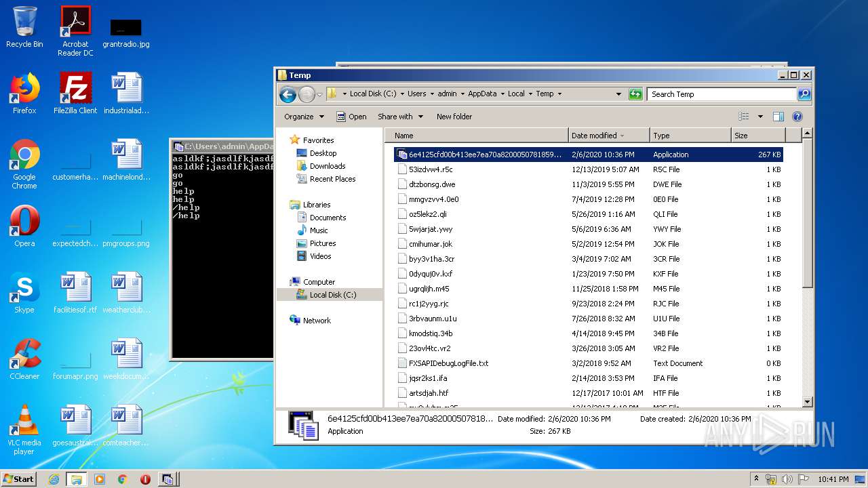The image size is (868, 488).
Task: Sort files by Size column header
Action: click(x=757, y=136)
